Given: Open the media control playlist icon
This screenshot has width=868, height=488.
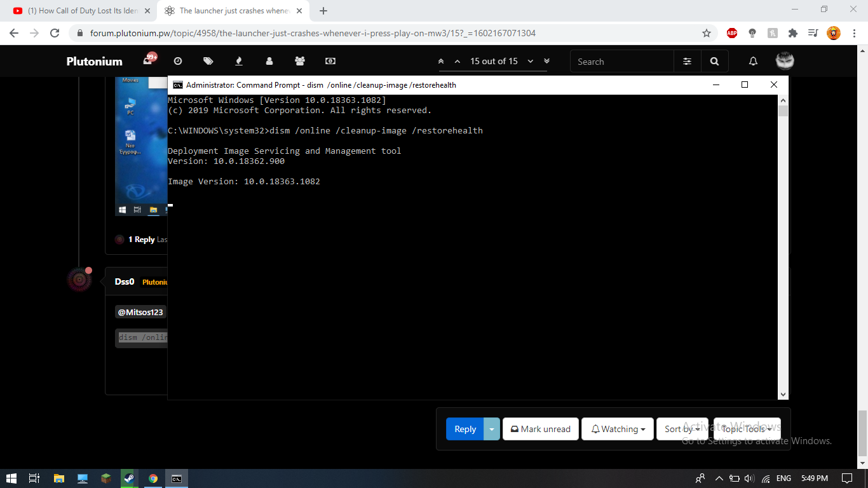Looking at the screenshot, I should tap(813, 33).
